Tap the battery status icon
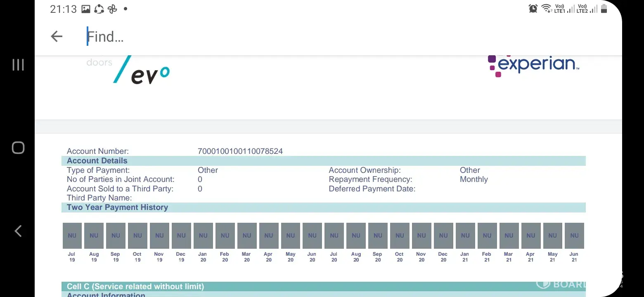 click(x=604, y=9)
